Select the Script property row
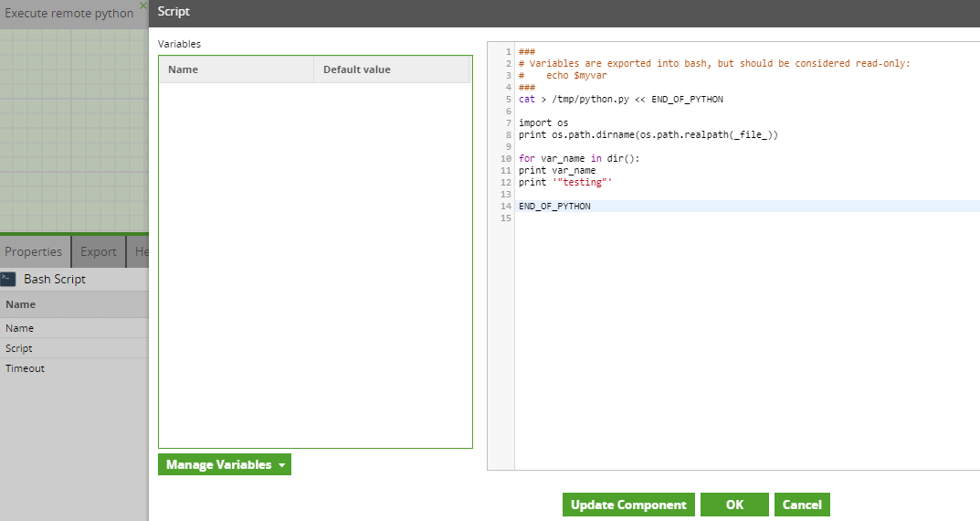This screenshot has height=521, width=980. [74, 348]
